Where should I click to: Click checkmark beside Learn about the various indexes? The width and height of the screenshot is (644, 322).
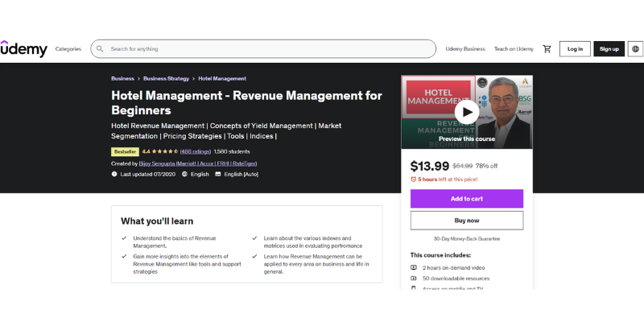point(254,238)
